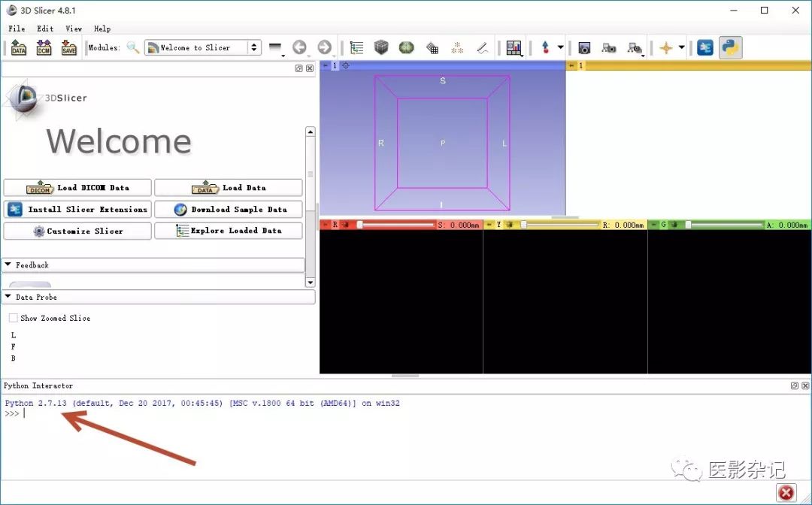Close the module panel with its X icon
The width and height of the screenshot is (812, 505).
click(310, 68)
